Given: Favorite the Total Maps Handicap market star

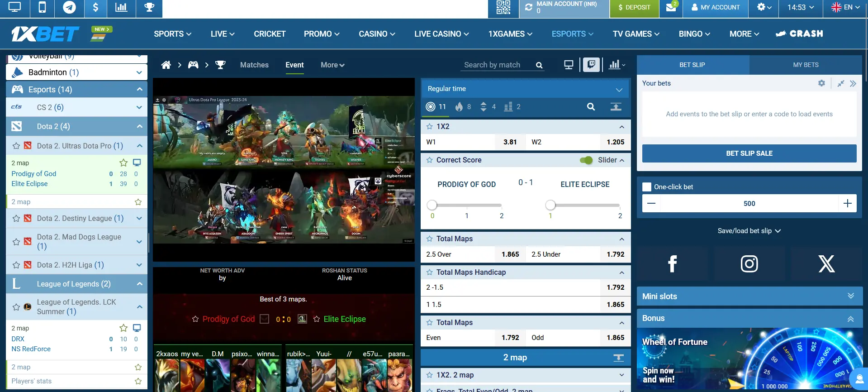Looking at the screenshot, I should click(x=430, y=272).
